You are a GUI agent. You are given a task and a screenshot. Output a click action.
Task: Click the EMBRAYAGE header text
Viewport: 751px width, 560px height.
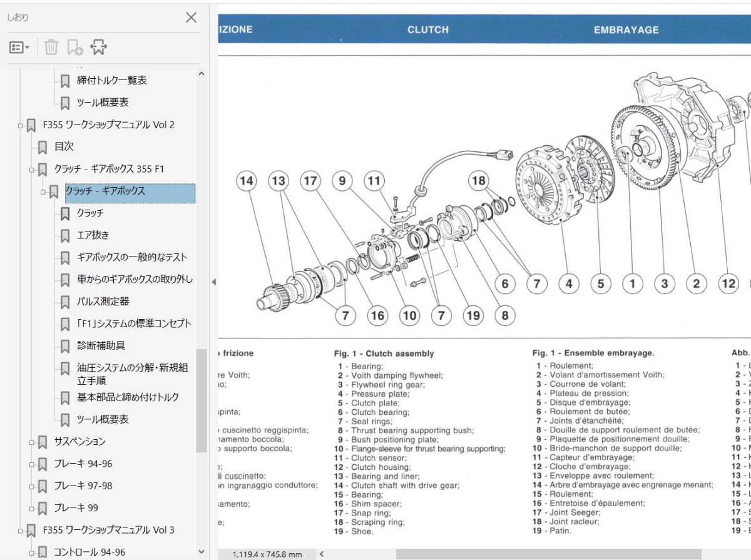(626, 29)
